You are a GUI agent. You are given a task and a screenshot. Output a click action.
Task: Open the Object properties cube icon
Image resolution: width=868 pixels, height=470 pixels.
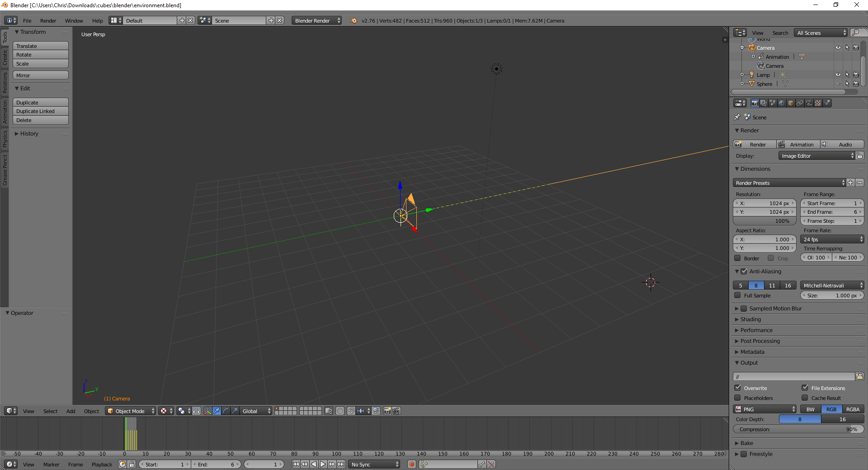click(x=791, y=103)
